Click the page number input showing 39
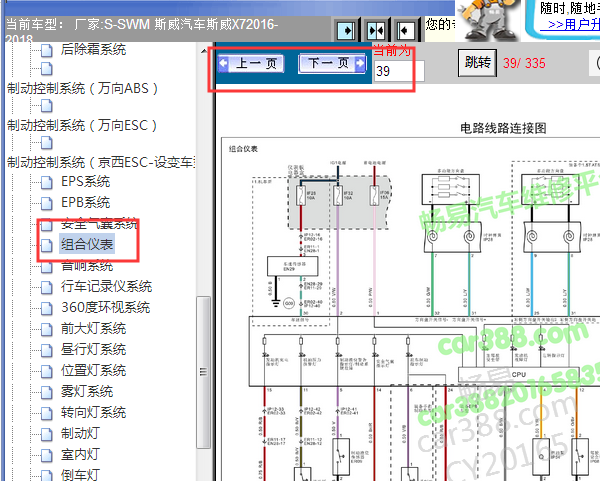Image resolution: width=600 pixels, height=481 pixels. pyautogui.click(x=399, y=71)
